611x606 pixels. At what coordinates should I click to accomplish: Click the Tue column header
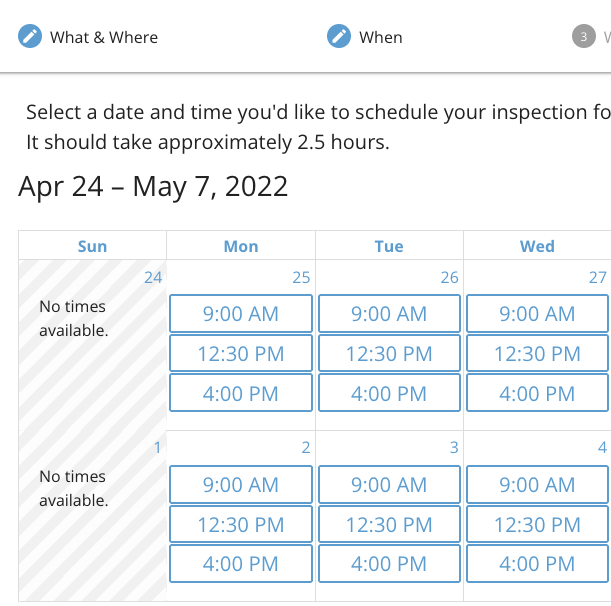[389, 246]
